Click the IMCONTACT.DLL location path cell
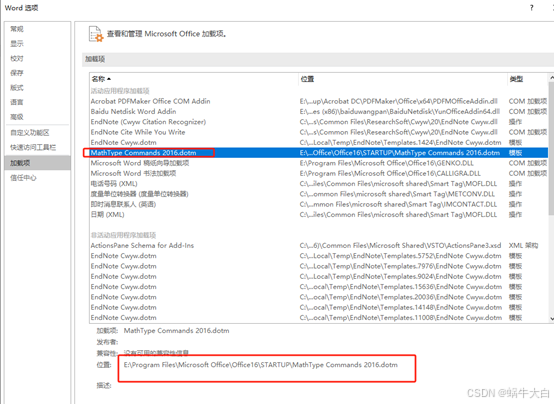The width and height of the screenshot is (554, 404). point(398,204)
